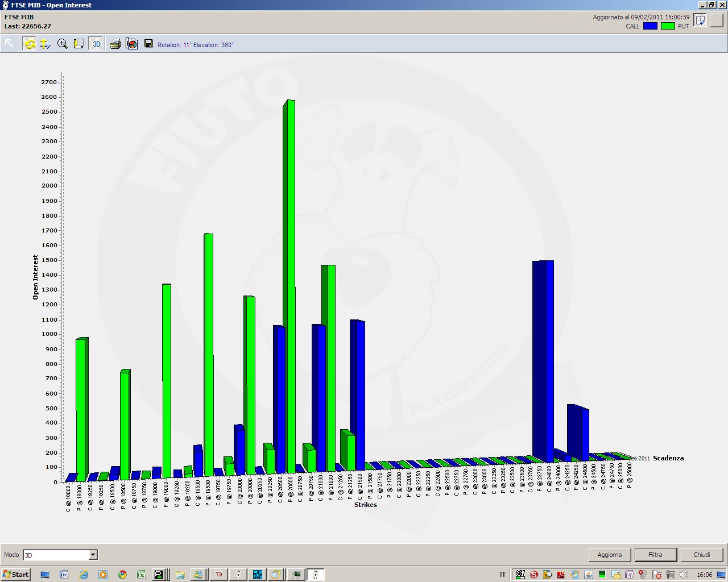728x582 pixels.
Task: Click the blue CALL color swatch
Action: [x=650, y=26]
